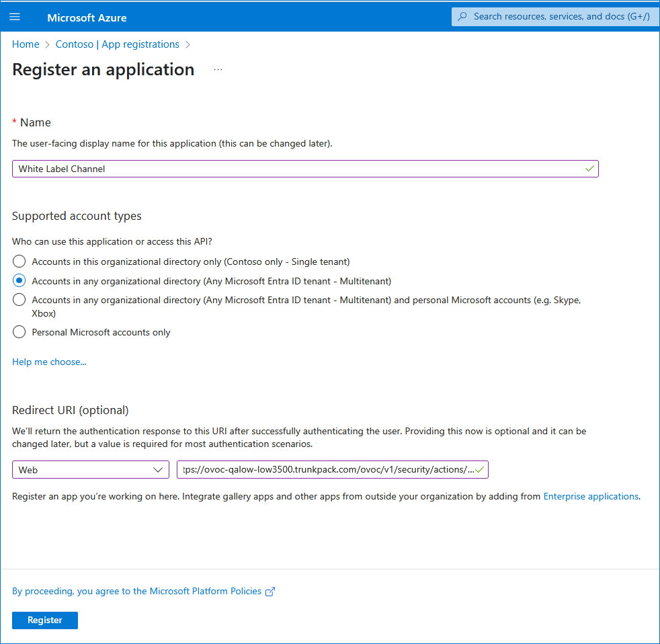
Task: Select Single tenant account option
Action: point(19,261)
